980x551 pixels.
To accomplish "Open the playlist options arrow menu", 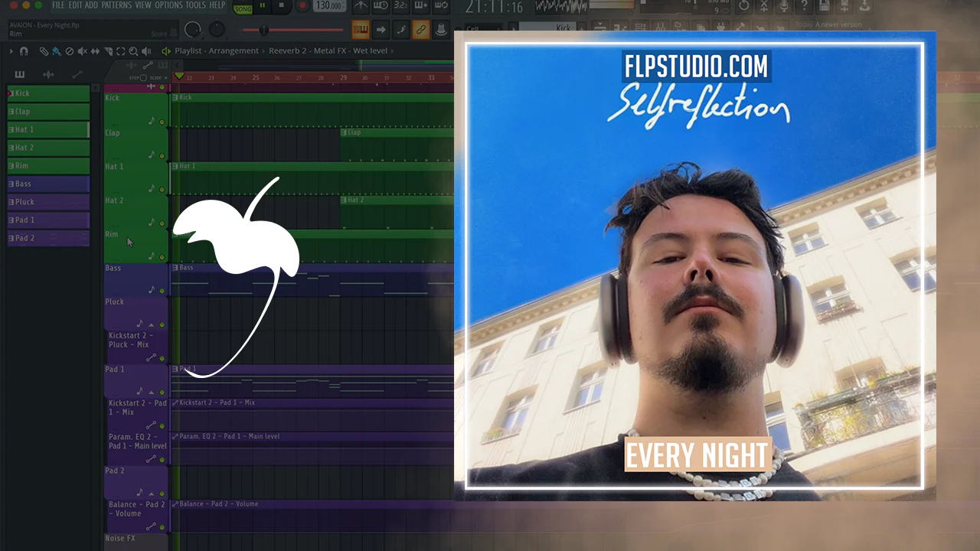I will coord(11,51).
